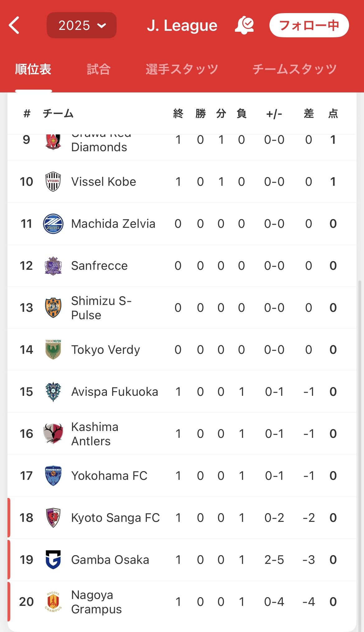The width and height of the screenshot is (364, 632).
Task: Tap the Machida Zelvia logo
Action: pyautogui.click(x=53, y=224)
